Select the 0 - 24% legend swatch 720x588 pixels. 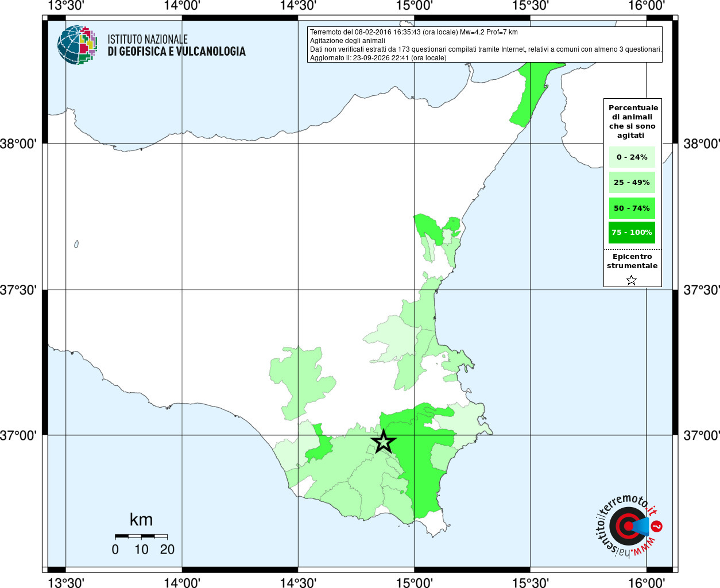click(632, 157)
